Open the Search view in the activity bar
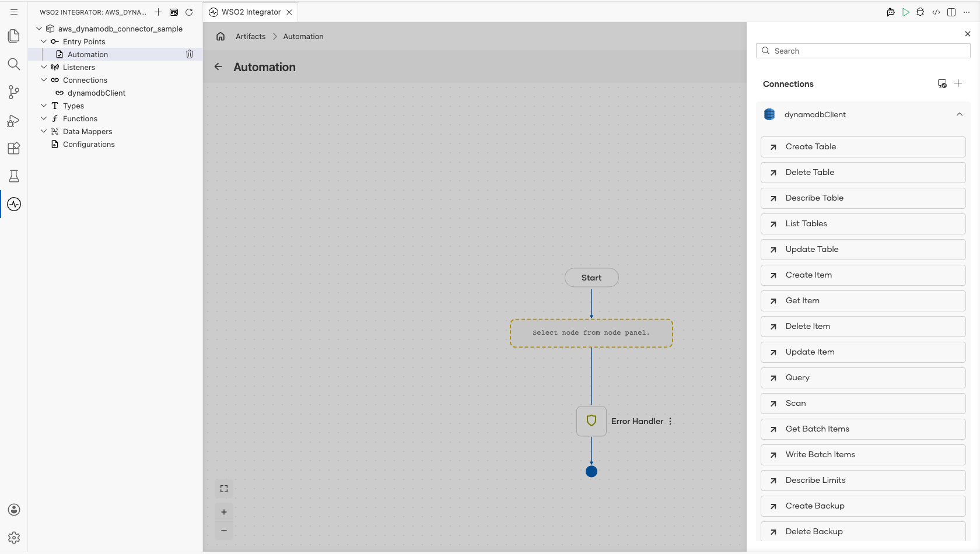 click(x=14, y=64)
